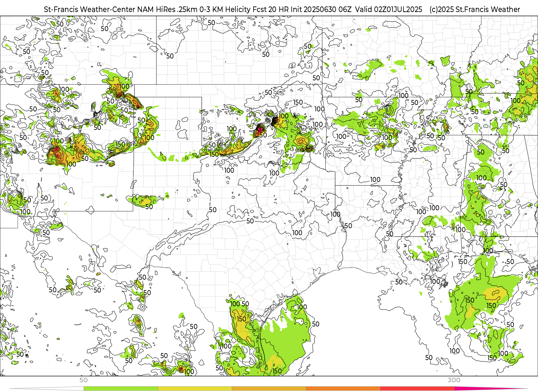538x392 pixels.
Task: Click the red segment of the color bar
Action: pyautogui.click(x=417, y=389)
